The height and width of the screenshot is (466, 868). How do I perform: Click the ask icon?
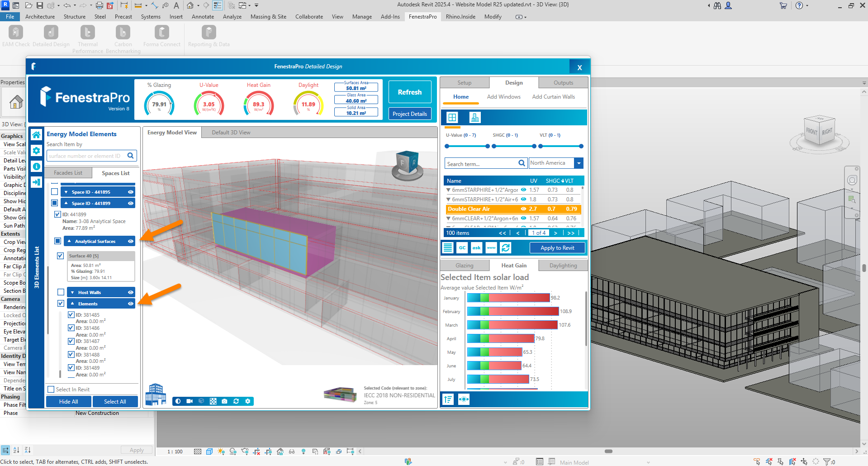point(477,247)
